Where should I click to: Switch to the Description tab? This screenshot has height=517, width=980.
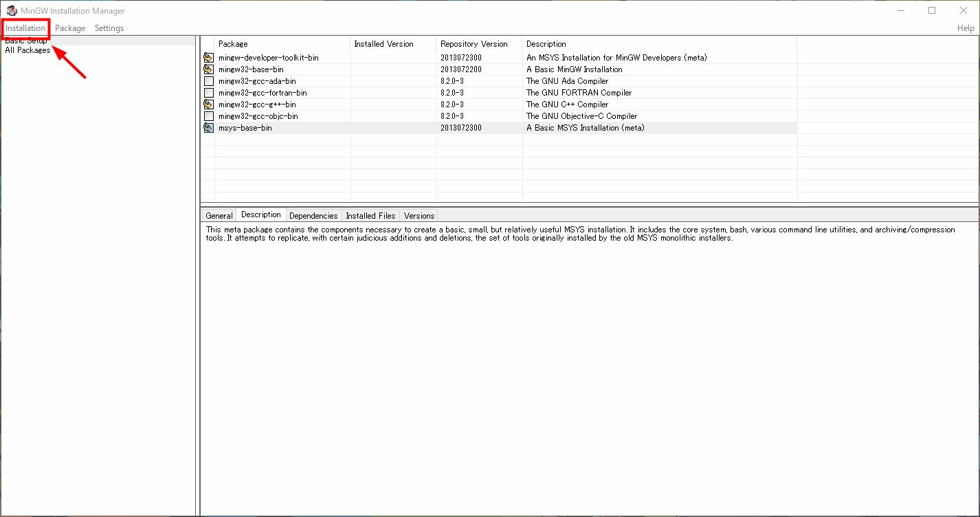tap(261, 215)
